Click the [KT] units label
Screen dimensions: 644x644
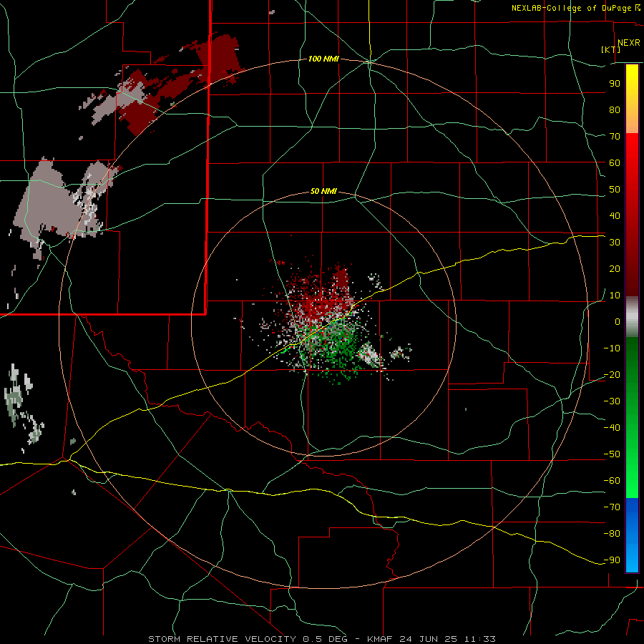tap(611, 49)
